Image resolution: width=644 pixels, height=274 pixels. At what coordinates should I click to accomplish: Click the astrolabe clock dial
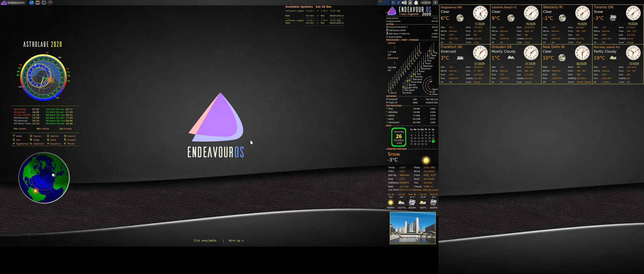click(x=44, y=77)
